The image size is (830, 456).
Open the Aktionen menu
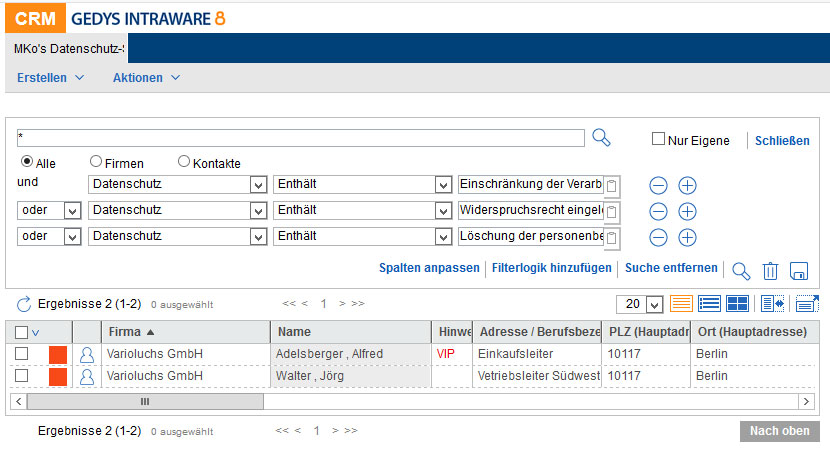click(x=146, y=78)
